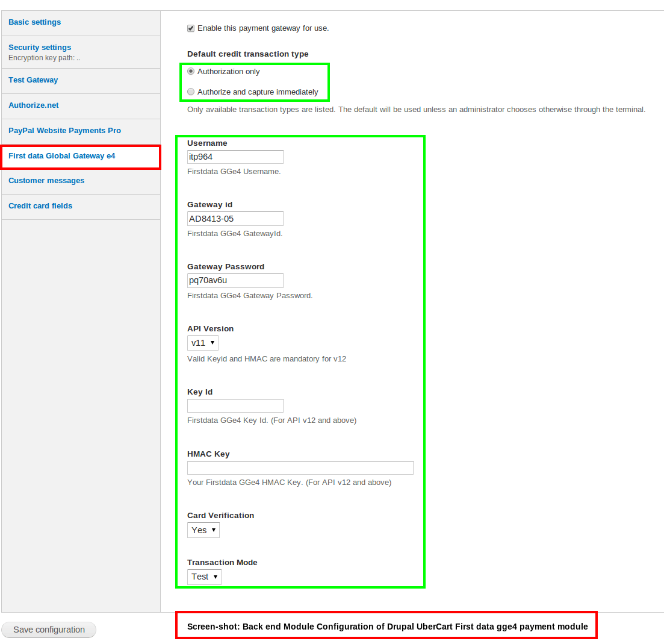Viewport: 664px width, 644px height.
Task: Toggle 'Enable this payment gateway' checkbox
Action: pyautogui.click(x=191, y=28)
